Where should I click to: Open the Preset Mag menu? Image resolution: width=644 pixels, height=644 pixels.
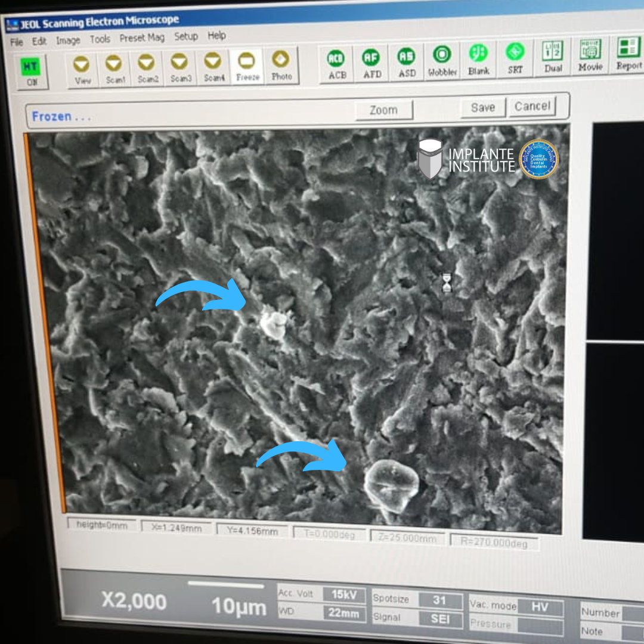point(141,38)
